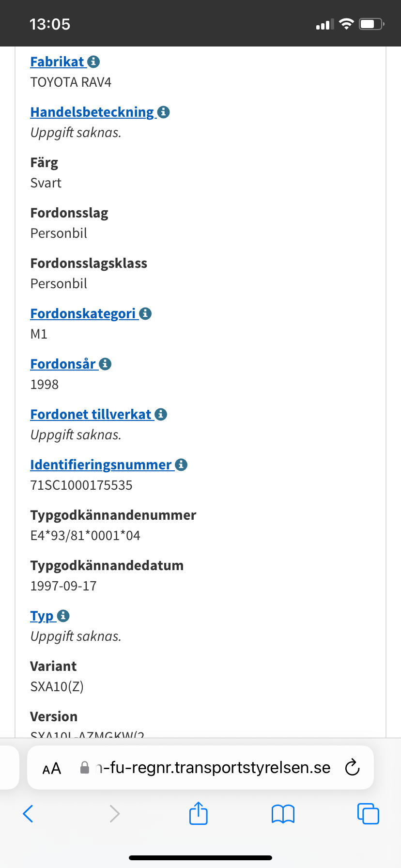Follow the Fordonskategori link
Screen dimensions: 401x868
(x=83, y=314)
